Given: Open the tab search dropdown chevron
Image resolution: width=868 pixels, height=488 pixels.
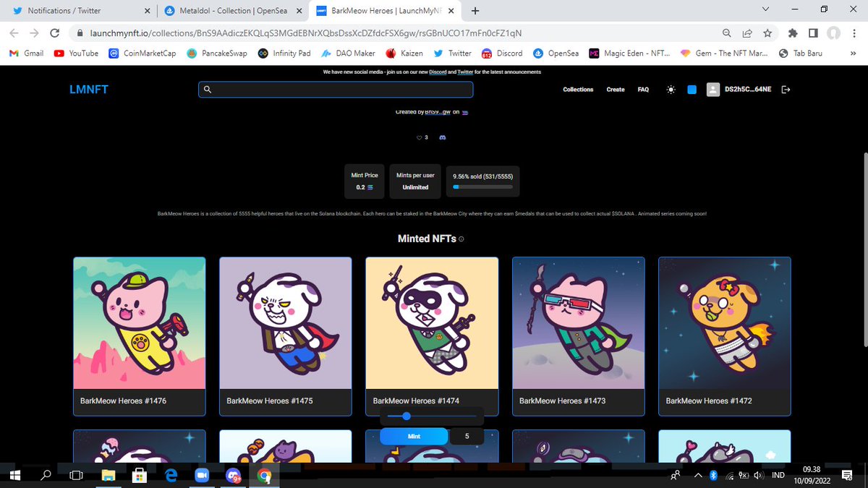Looking at the screenshot, I should tap(766, 10).
